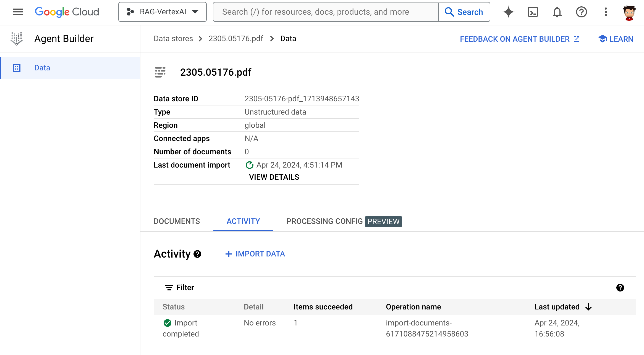This screenshot has width=644, height=355.
Task: Click the user avatar profile picture
Action: click(629, 12)
